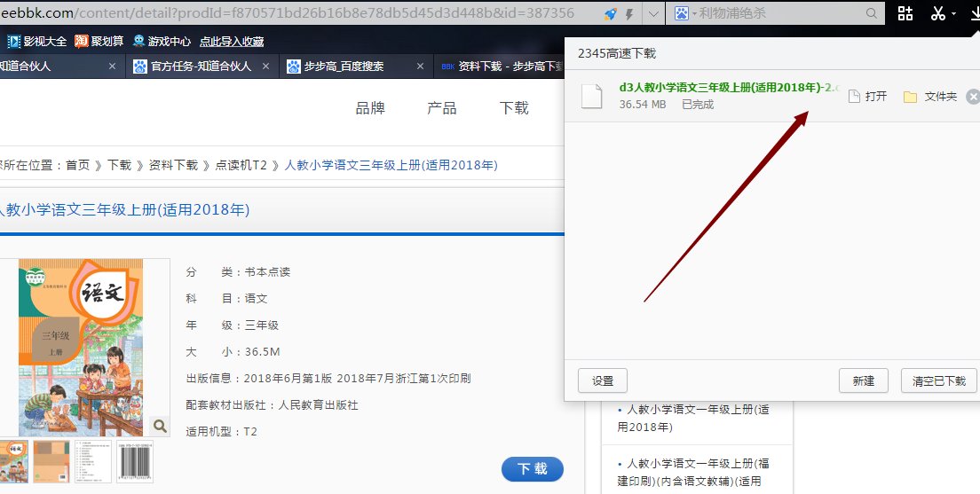Click the magnifier search icon
The image size is (980, 494).
(871, 13)
